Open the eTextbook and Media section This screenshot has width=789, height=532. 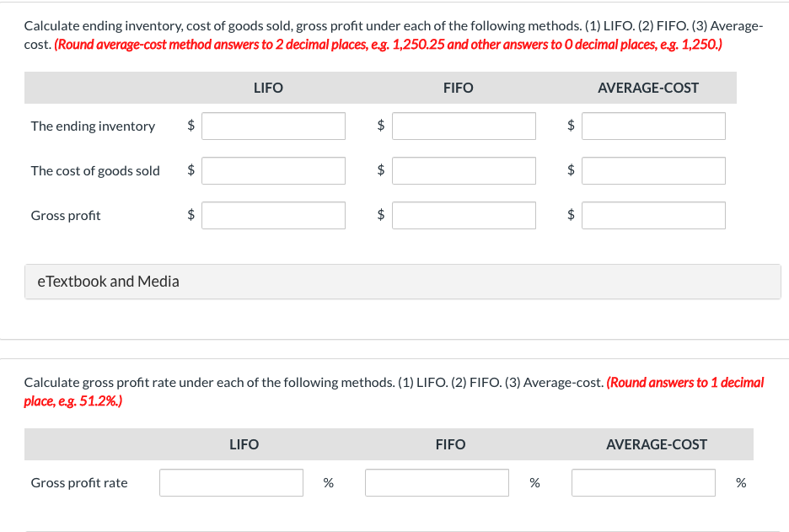pos(403,282)
